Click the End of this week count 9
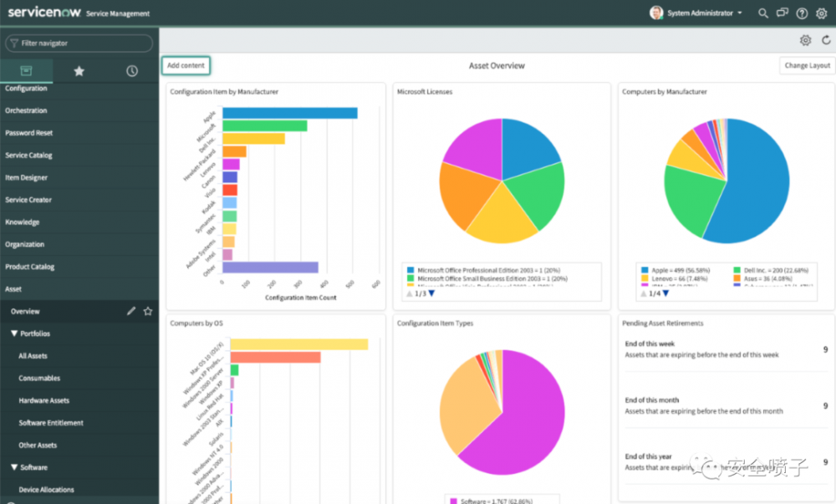Screen dimensions: 836x504 825,349
